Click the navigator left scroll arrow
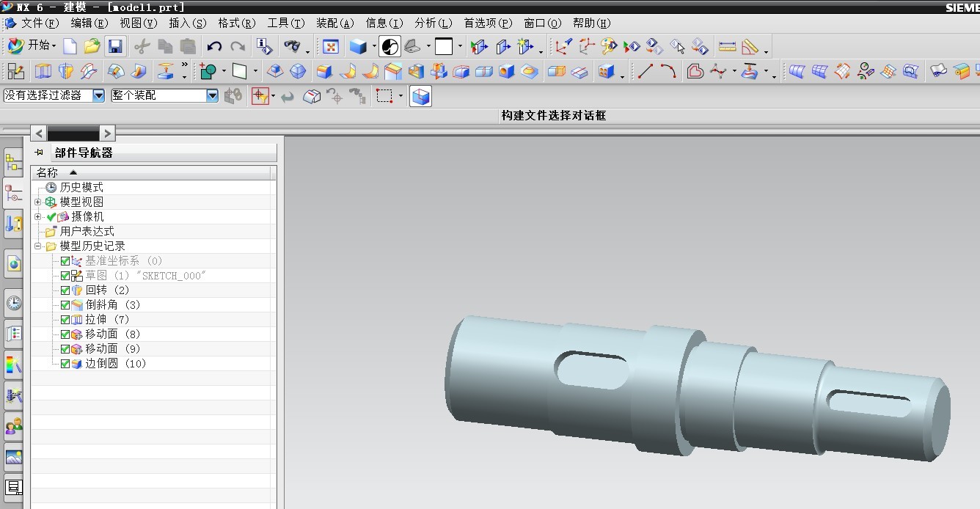The image size is (980, 509). pos(39,133)
